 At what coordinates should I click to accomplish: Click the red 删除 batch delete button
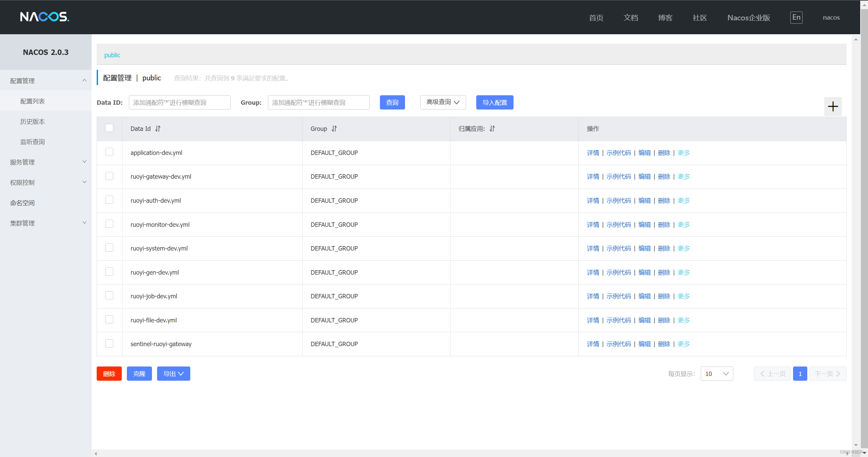coord(109,374)
